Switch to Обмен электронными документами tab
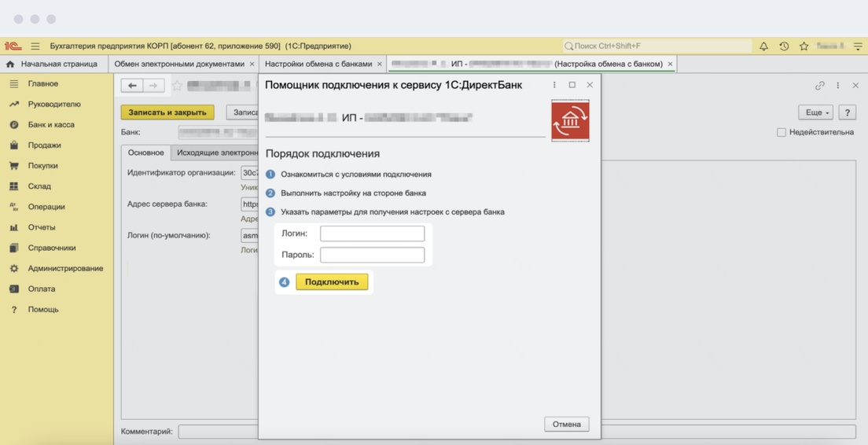 (x=179, y=64)
